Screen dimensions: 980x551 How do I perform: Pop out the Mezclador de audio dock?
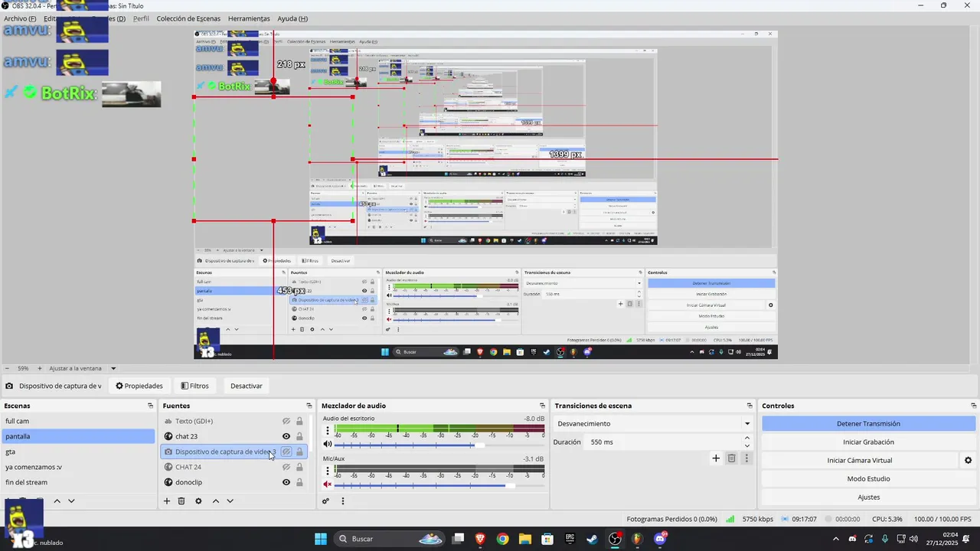[x=543, y=406]
